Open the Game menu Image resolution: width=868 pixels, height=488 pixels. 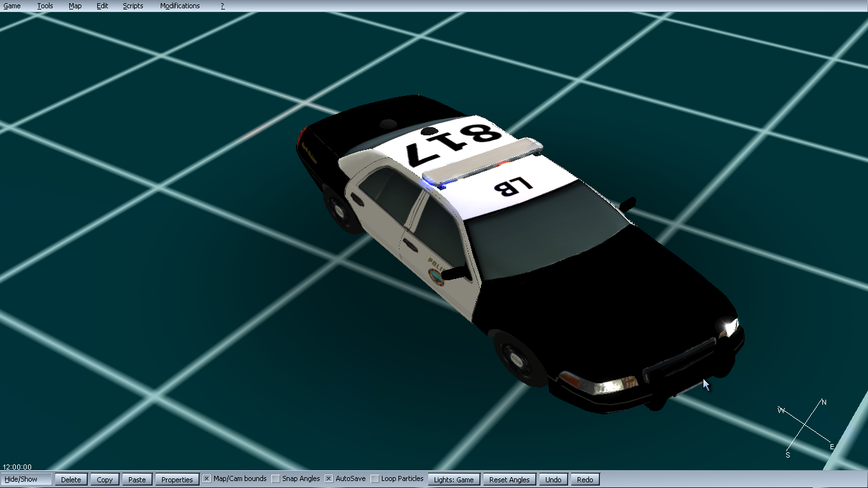click(x=12, y=6)
